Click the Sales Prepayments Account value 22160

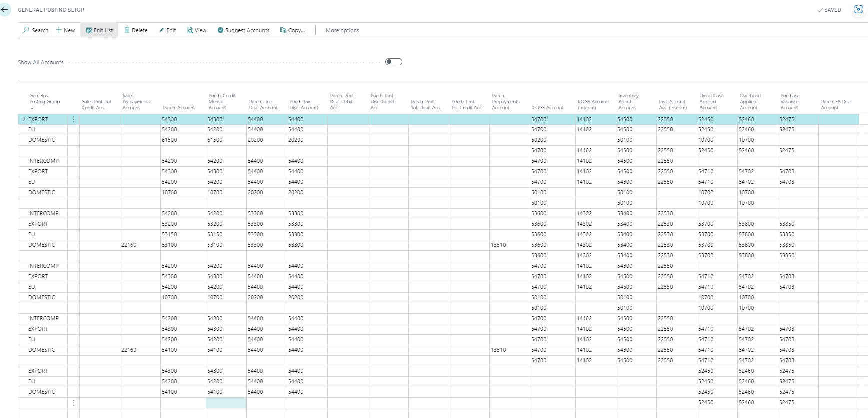click(129, 245)
